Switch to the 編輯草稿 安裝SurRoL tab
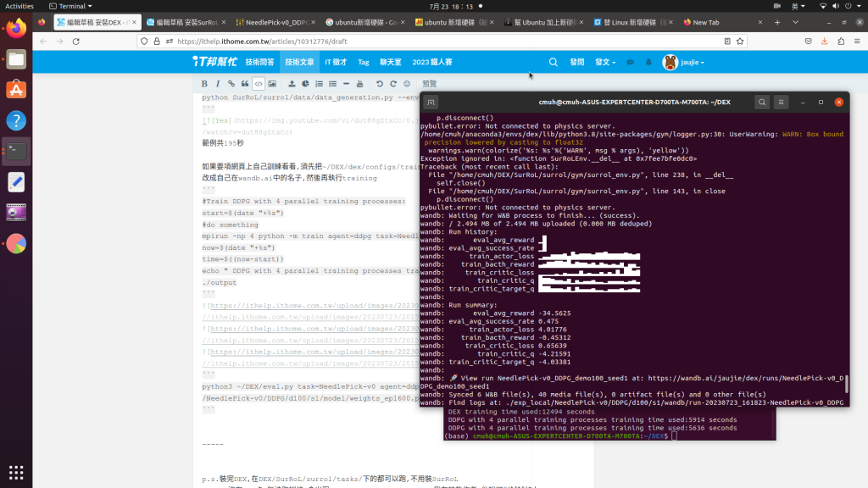This screenshot has width=868, height=488. [186, 22]
